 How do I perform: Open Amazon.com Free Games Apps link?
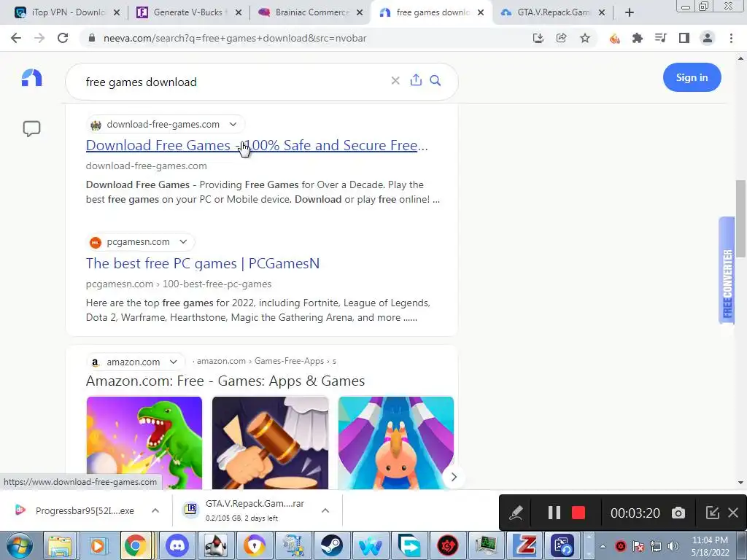225,381
